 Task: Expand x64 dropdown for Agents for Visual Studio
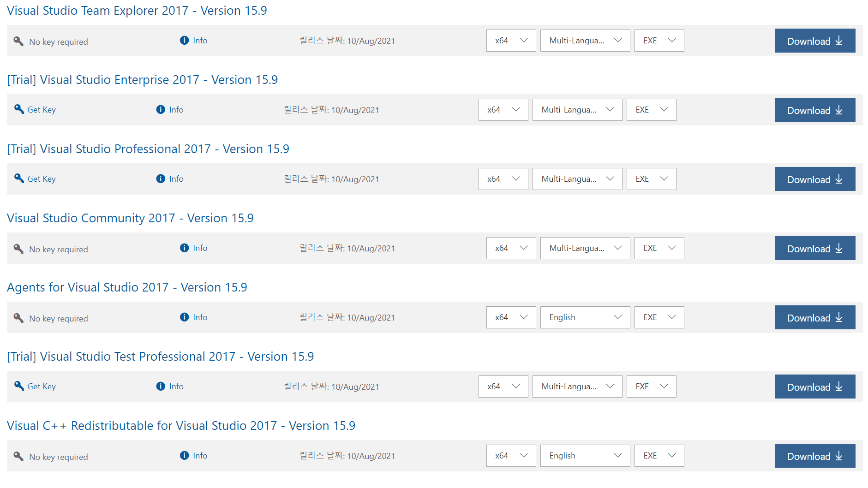(511, 317)
